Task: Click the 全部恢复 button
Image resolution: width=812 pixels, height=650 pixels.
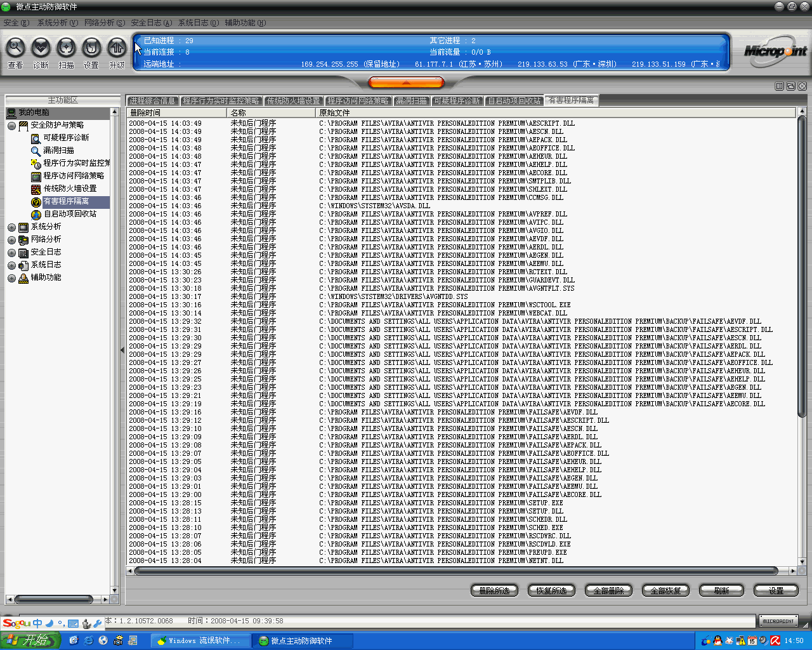Action: [x=665, y=590]
